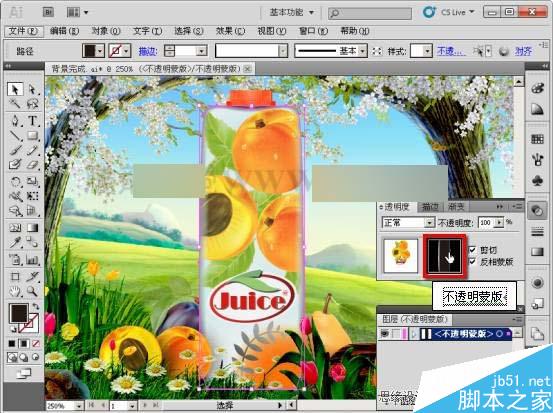This screenshot has height=413, width=553.
Task: Uncheck the 剪切 clip checkbox
Action: click(473, 250)
